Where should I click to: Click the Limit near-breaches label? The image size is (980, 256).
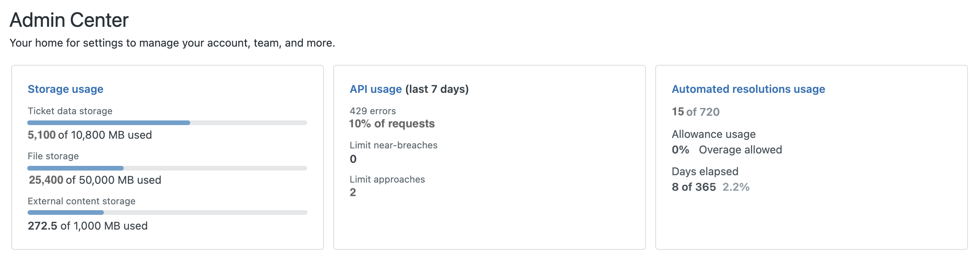coord(394,145)
